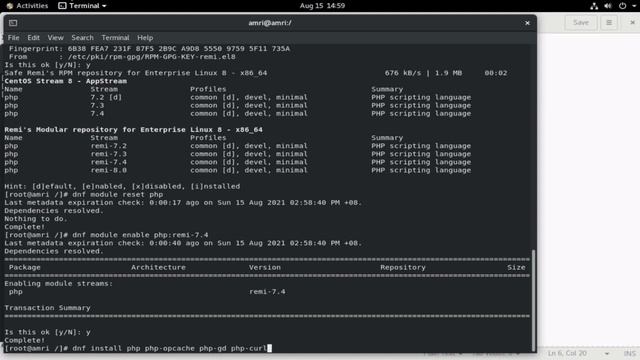640x360 pixels.
Task: Click the 'Repository' column header
Action: pos(403,267)
